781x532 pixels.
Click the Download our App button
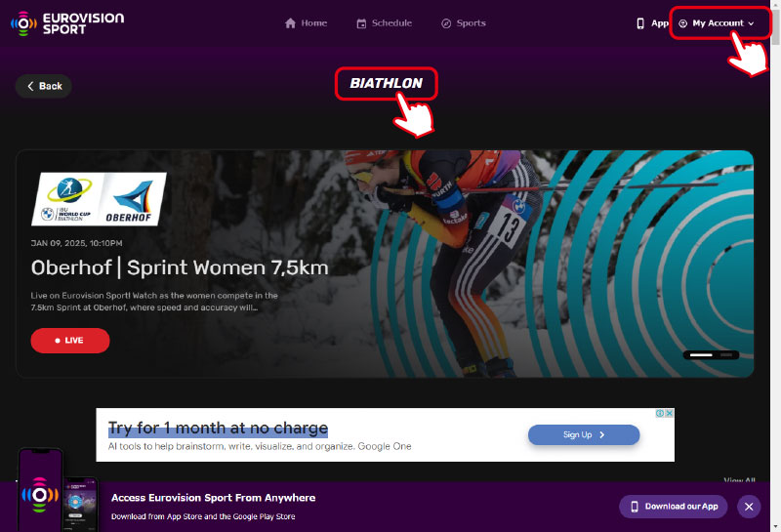(x=674, y=507)
